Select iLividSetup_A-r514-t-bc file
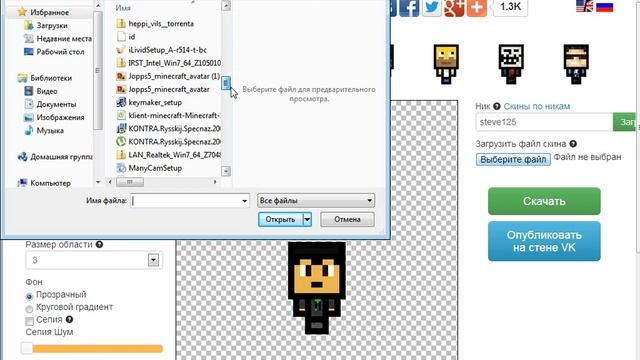The height and width of the screenshot is (360, 640). point(161,50)
